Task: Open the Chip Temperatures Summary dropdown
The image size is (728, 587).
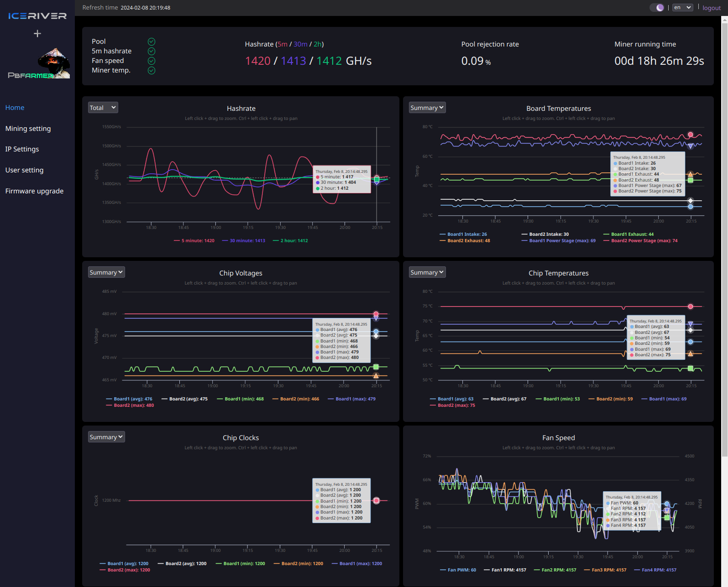Action: point(427,272)
